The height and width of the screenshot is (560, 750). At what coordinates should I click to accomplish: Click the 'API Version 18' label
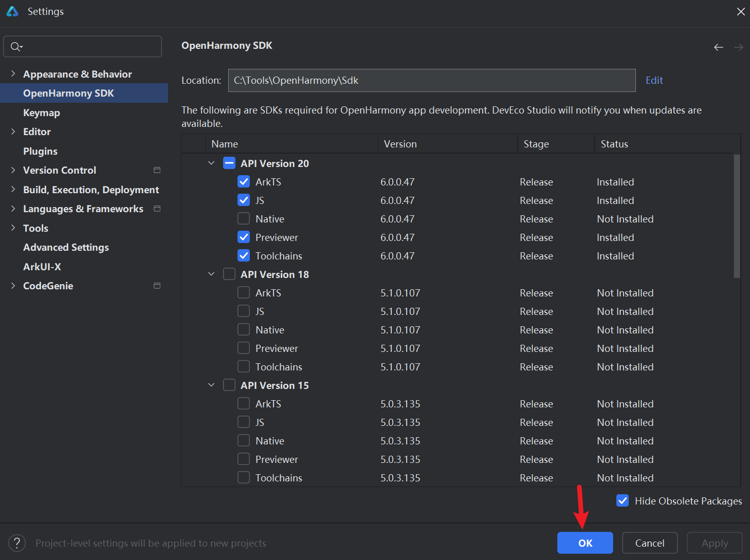(275, 274)
